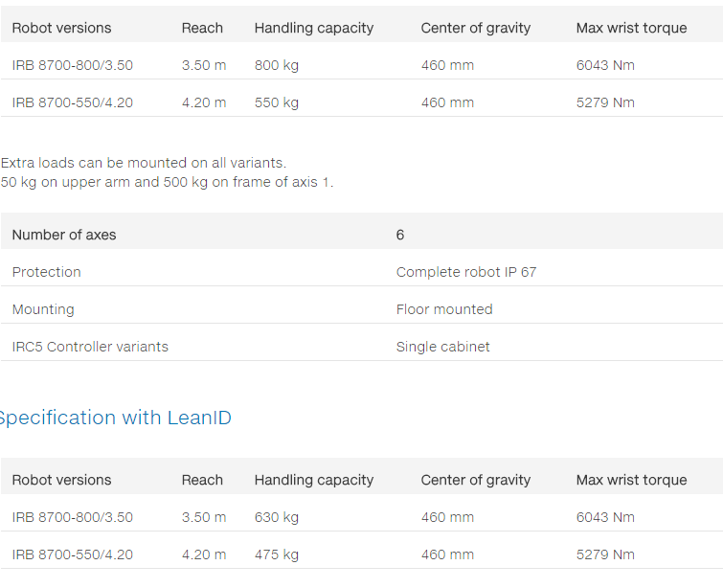This screenshot has width=723, height=588.
Task: Click 'Center of gravity' header in the top table
Action: [x=475, y=28]
